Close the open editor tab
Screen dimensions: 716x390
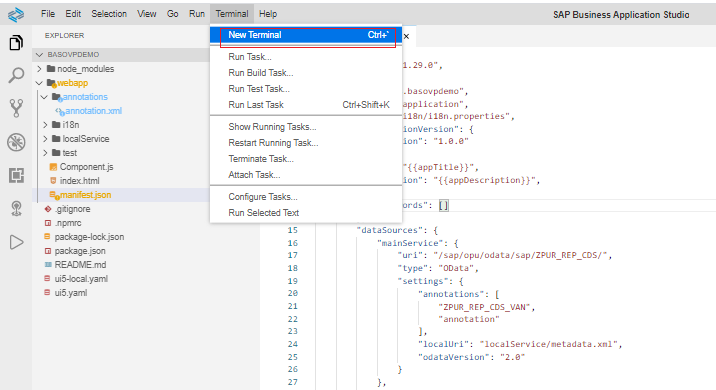coord(406,36)
